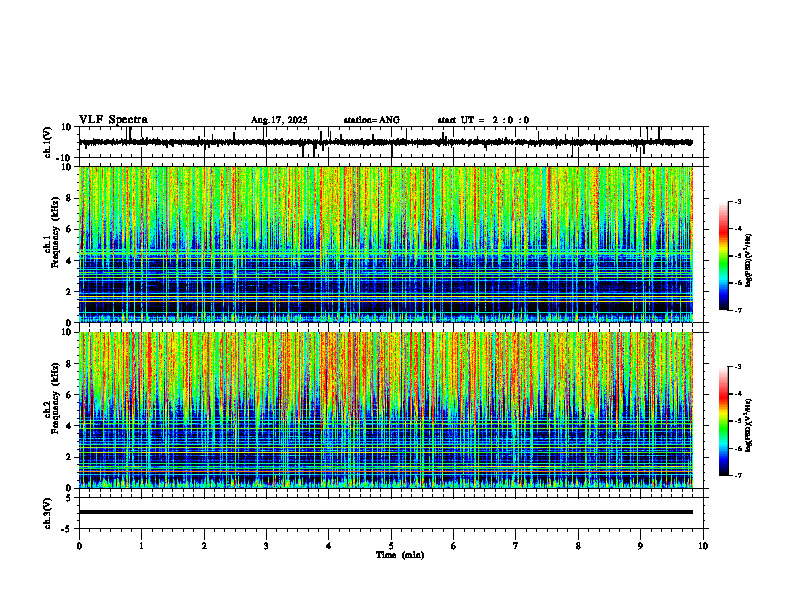Click the time-axis tick label "3"
The width and height of the screenshot is (792, 612).
(x=267, y=546)
